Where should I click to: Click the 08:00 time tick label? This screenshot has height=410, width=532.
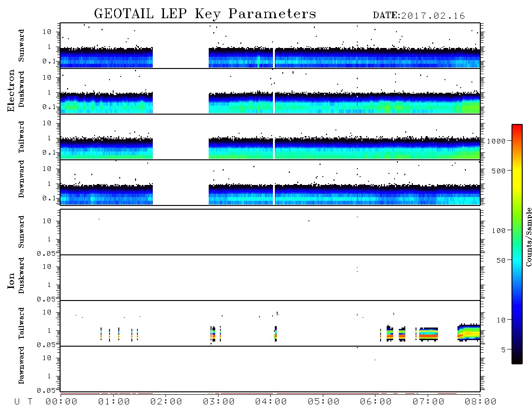pos(481,402)
